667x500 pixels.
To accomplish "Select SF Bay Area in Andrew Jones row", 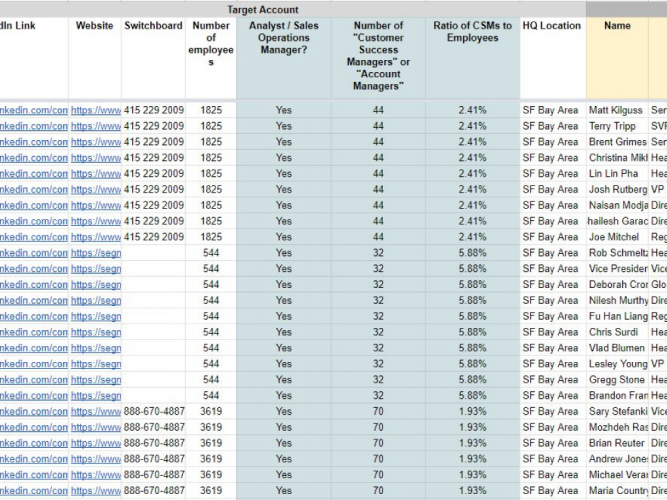I will point(551,459).
